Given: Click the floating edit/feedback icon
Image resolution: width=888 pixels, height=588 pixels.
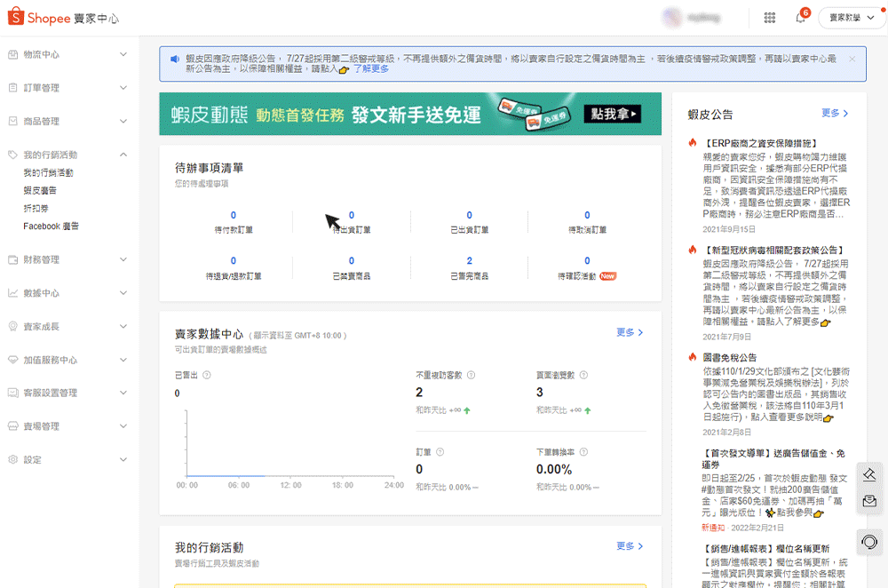Looking at the screenshot, I should 869,474.
